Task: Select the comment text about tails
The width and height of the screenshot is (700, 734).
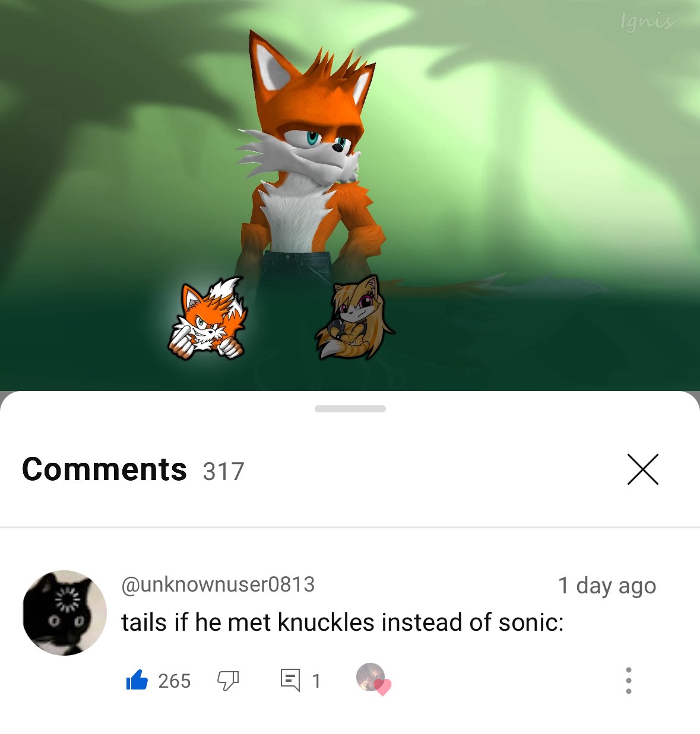Action: pos(343,622)
